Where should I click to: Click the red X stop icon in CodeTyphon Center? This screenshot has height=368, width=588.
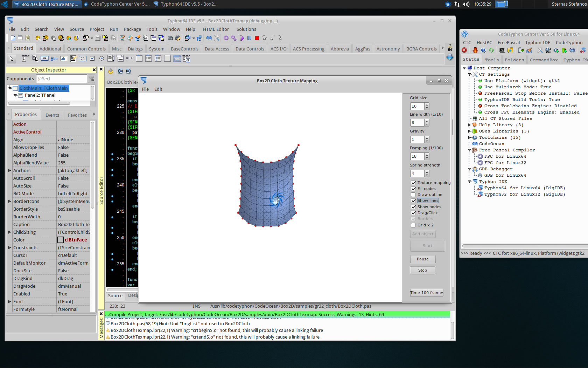click(x=464, y=50)
